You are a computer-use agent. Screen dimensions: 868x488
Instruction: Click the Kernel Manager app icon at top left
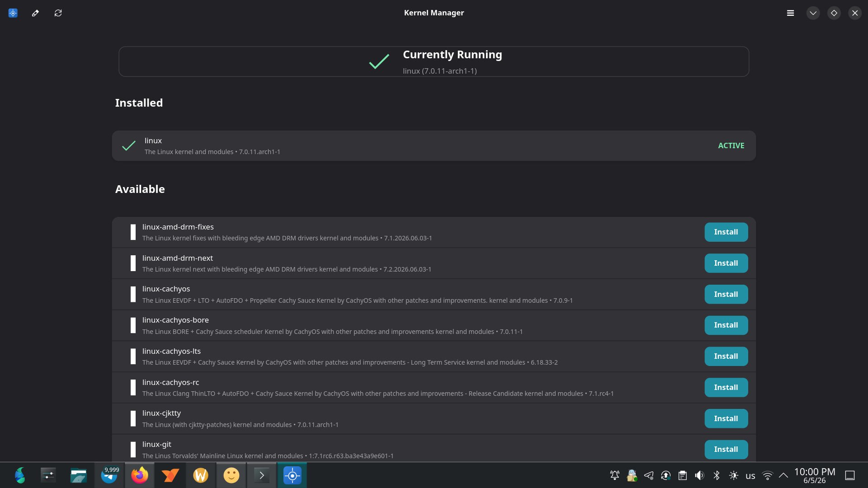click(13, 13)
